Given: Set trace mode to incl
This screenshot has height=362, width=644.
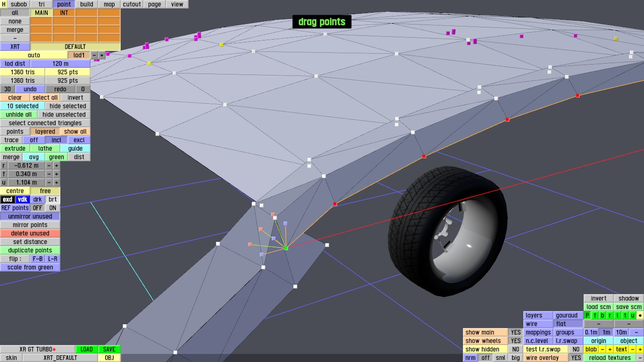Looking at the screenshot, I should [57, 140].
